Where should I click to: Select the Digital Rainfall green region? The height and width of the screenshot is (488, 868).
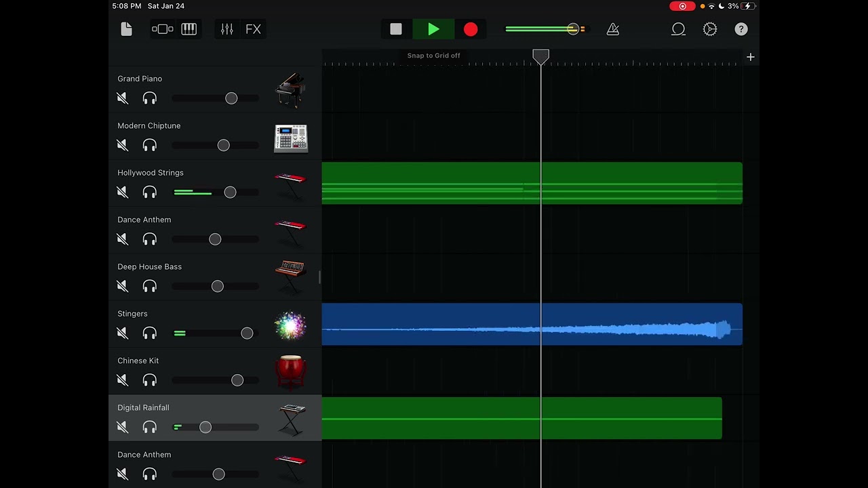[521, 418]
